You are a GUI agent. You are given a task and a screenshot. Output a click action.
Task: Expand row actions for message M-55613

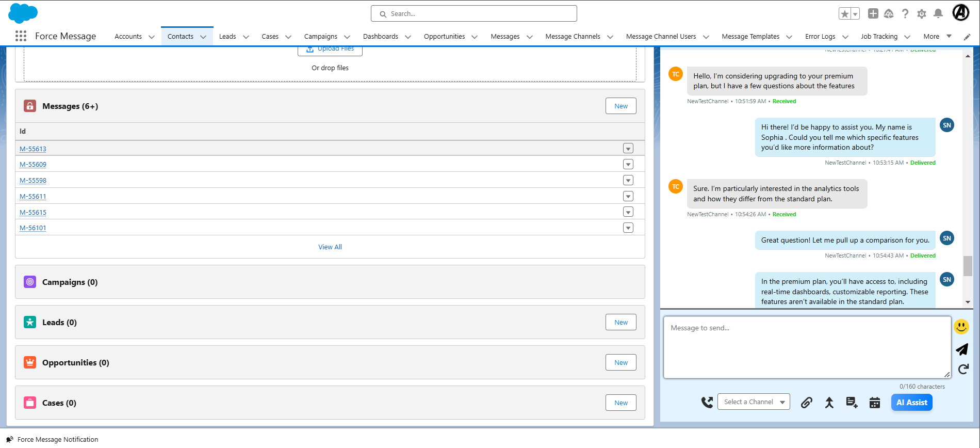pos(628,149)
